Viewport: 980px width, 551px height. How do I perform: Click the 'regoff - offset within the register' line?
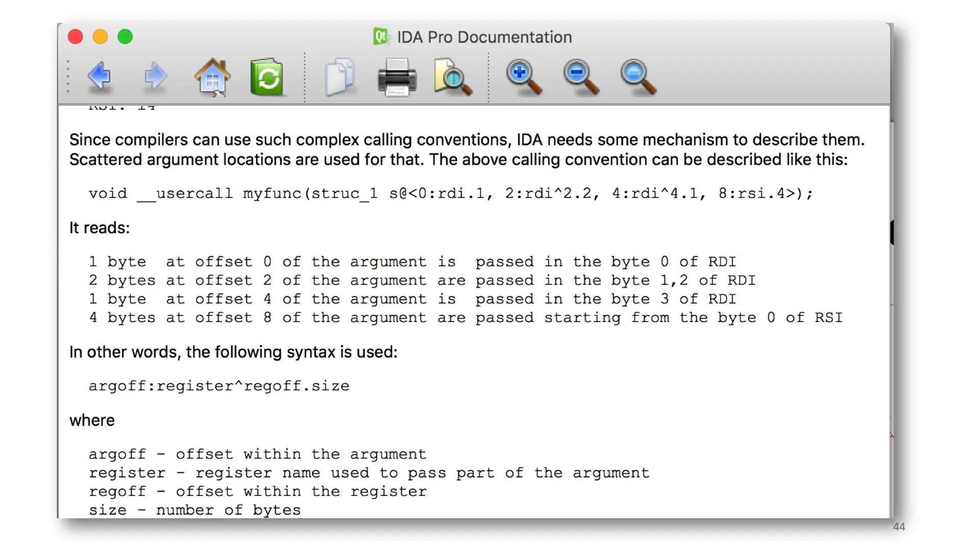[x=258, y=492]
